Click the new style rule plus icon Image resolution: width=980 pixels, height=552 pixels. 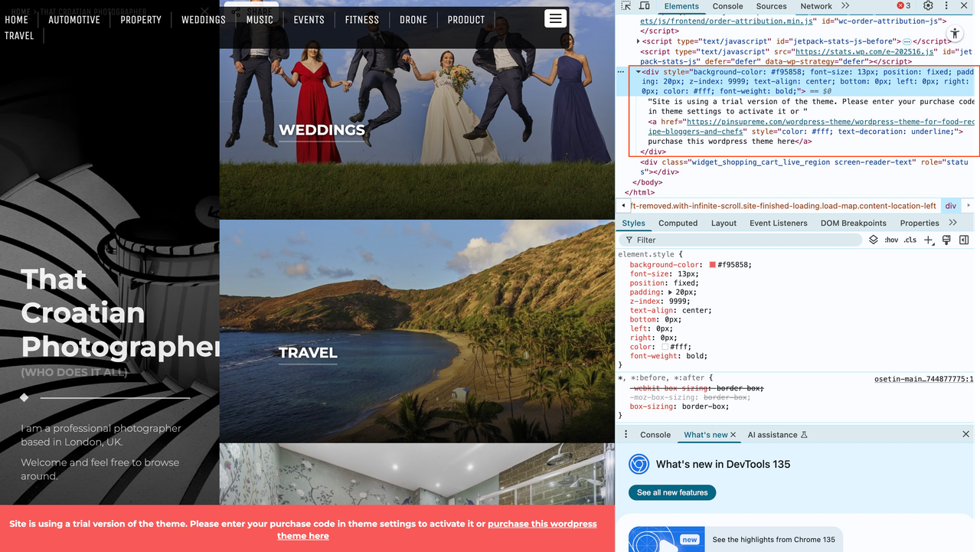click(x=928, y=240)
